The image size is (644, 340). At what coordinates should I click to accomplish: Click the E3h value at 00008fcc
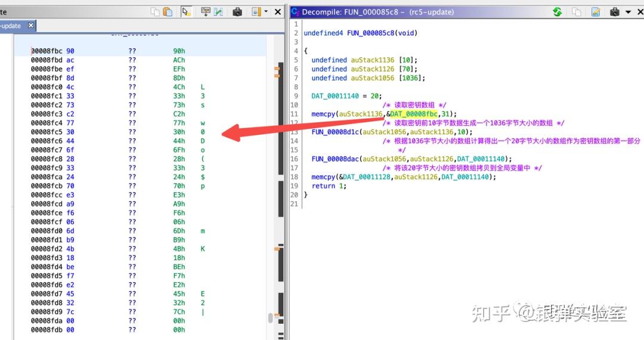[179, 195]
